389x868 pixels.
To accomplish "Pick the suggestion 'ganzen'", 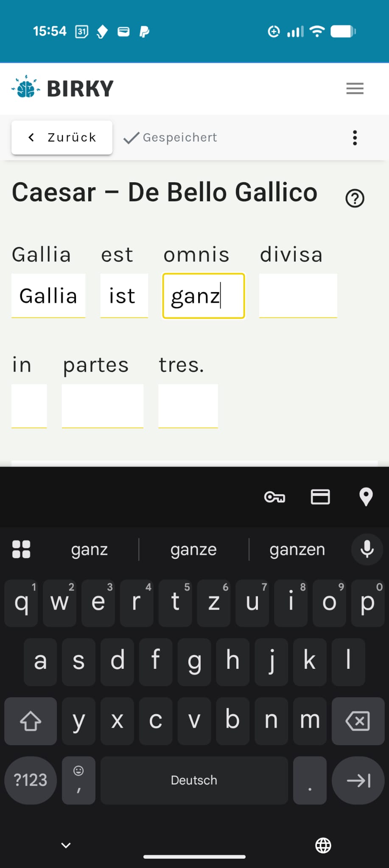I will pyautogui.click(x=297, y=549).
